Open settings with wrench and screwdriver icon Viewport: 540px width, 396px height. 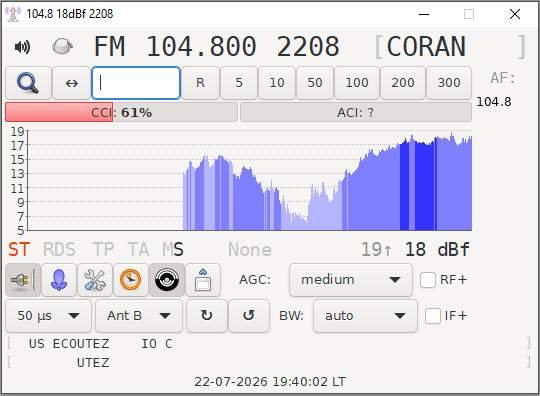(x=95, y=280)
